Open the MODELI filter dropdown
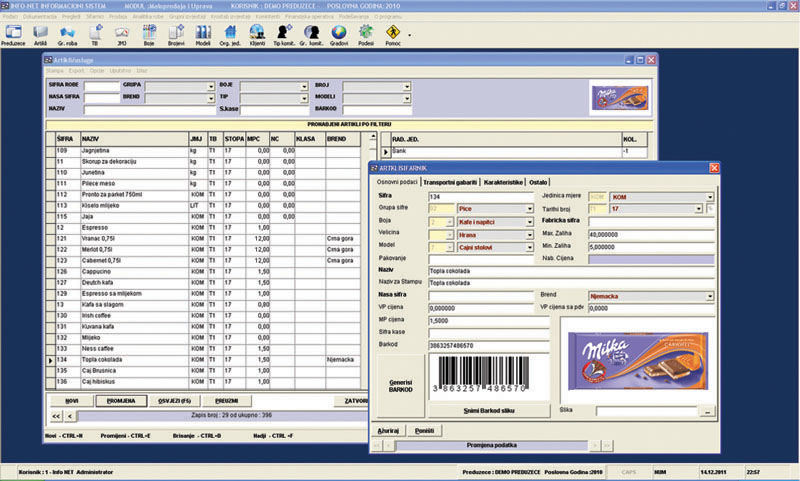The image size is (800, 481). tap(407, 98)
